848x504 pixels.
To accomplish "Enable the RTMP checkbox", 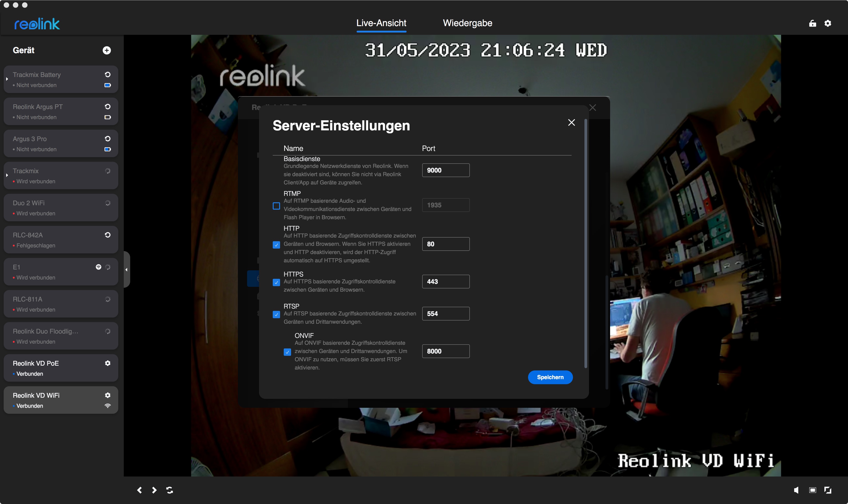I will click(276, 206).
